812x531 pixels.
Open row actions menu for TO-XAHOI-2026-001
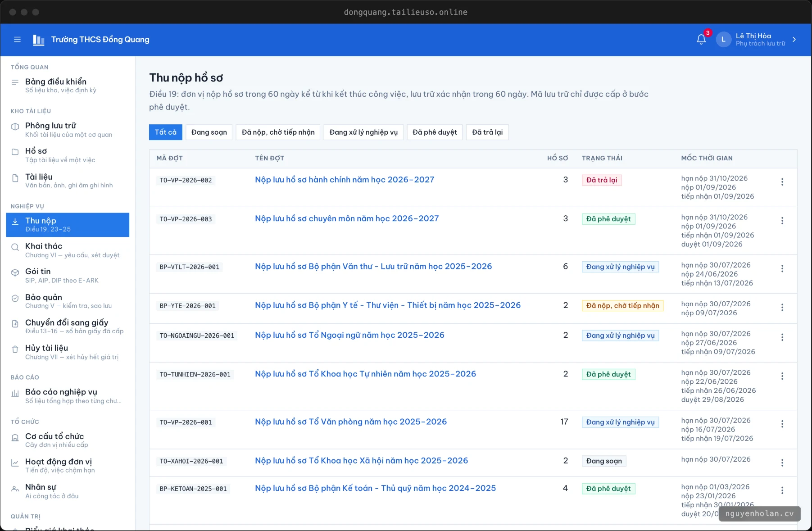tap(782, 463)
